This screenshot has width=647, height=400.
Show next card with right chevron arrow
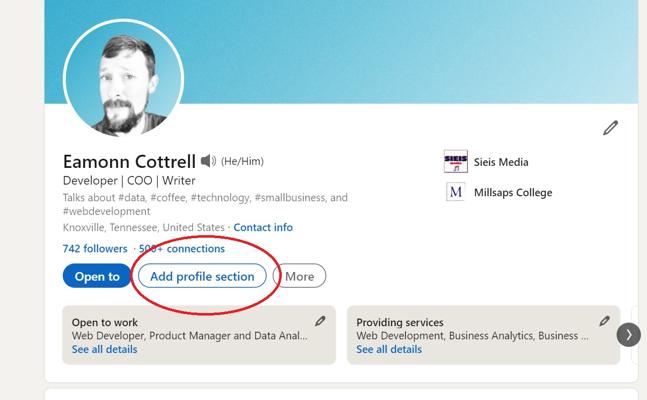(628, 335)
